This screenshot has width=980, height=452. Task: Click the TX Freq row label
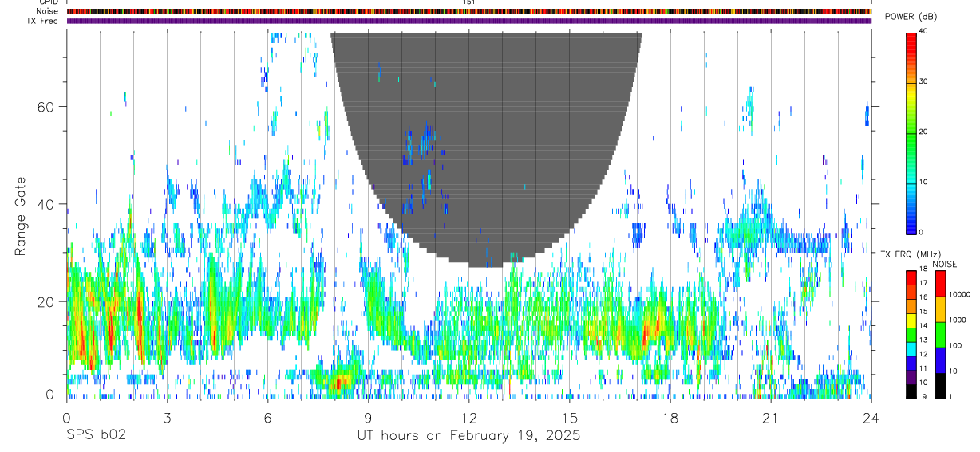(43, 21)
